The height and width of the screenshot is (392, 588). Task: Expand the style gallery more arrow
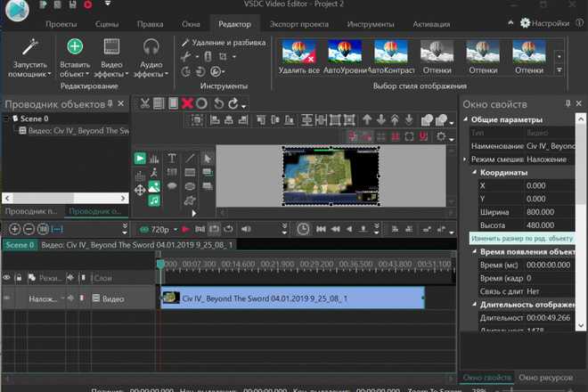click(x=559, y=70)
